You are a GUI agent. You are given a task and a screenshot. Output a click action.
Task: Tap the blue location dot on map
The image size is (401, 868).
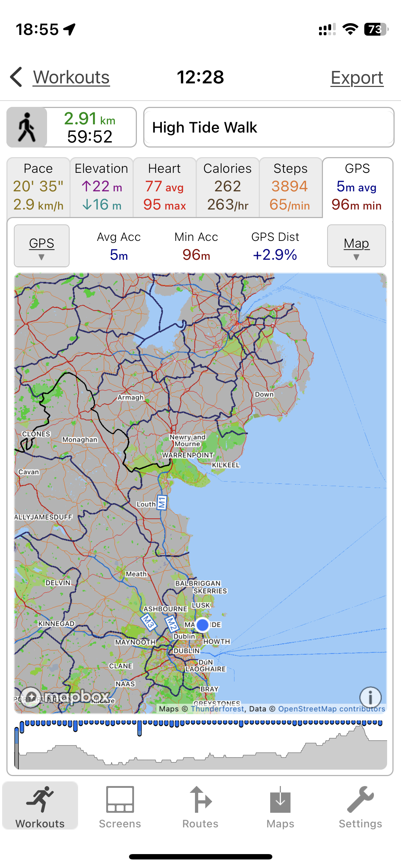[x=202, y=625]
